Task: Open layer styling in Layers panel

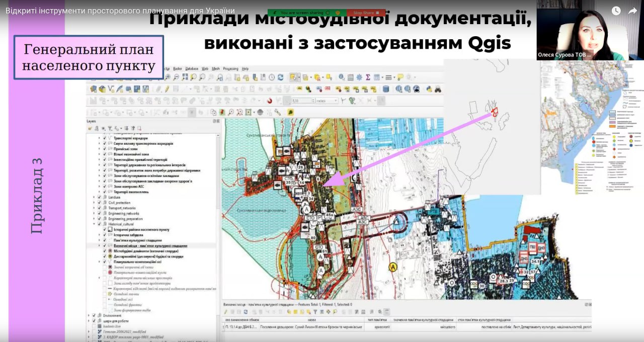Action: (90, 128)
